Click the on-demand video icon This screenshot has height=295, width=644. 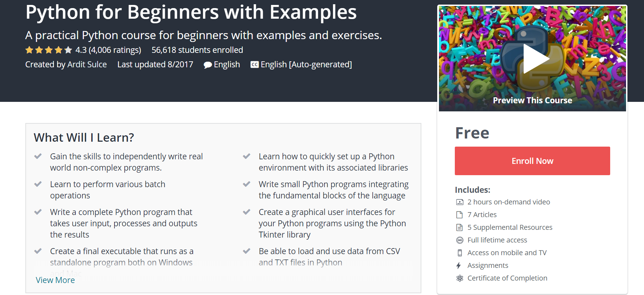click(460, 202)
